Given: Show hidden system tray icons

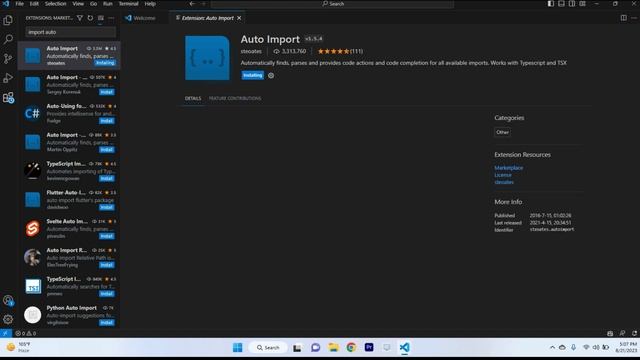Looking at the screenshot, I should [552, 347].
